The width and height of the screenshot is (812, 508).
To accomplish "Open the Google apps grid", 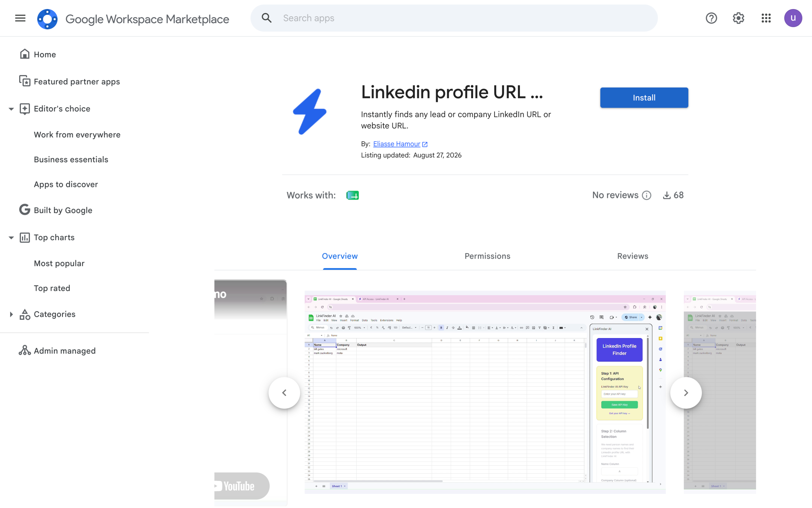I will coord(766,18).
